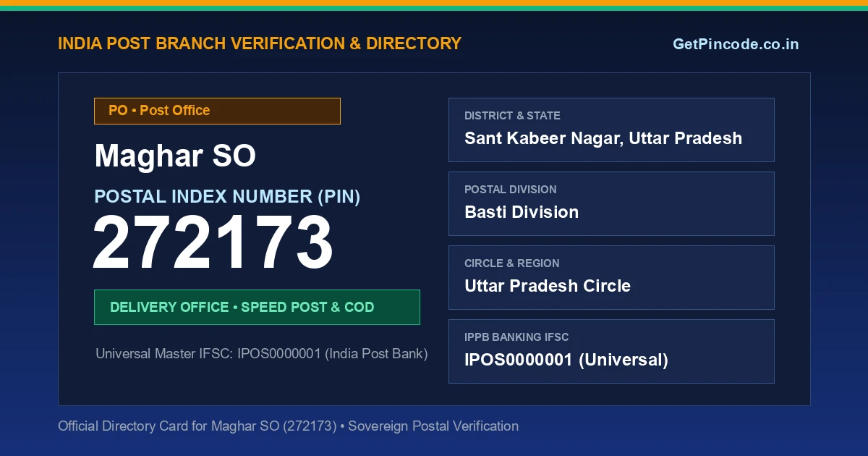Image resolution: width=868 pixels, height=456 pixels.
Task: Click the GetPincode.co.in site link
Action: 736,44
